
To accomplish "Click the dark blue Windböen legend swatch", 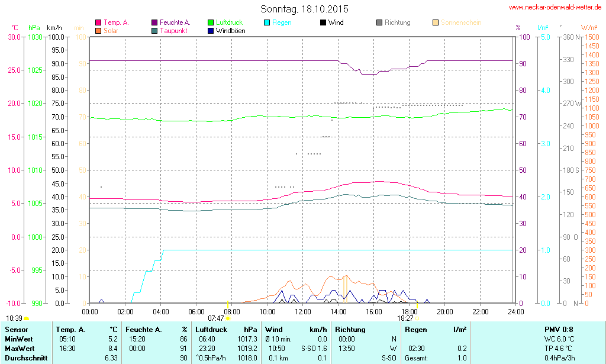I will coord(211,30).
